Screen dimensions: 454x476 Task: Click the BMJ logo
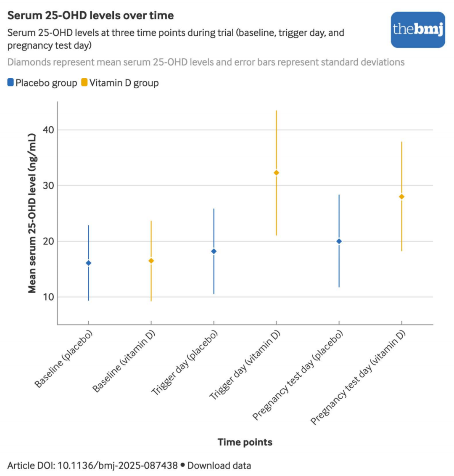(x=417, y=30)
